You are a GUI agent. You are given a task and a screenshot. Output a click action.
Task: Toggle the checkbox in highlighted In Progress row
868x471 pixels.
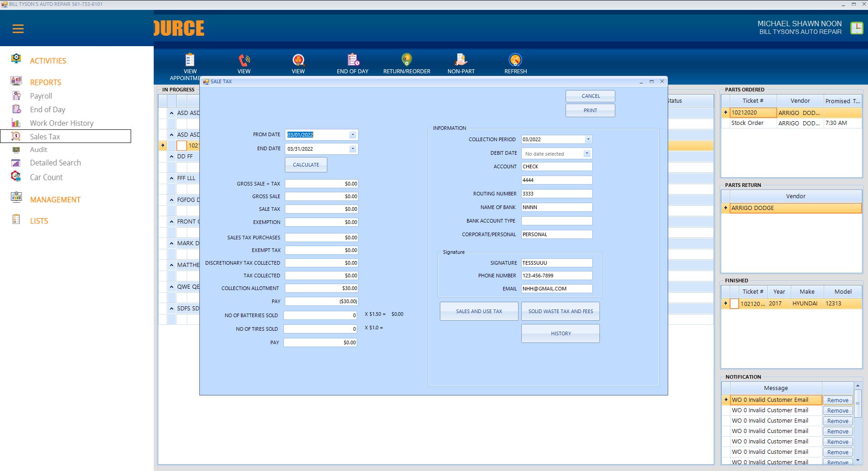(181, 146)
